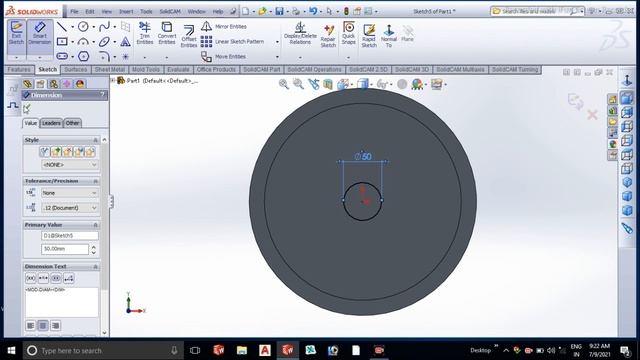
Task: Select the Circle sketch tool
Action: tap(83, 27)
